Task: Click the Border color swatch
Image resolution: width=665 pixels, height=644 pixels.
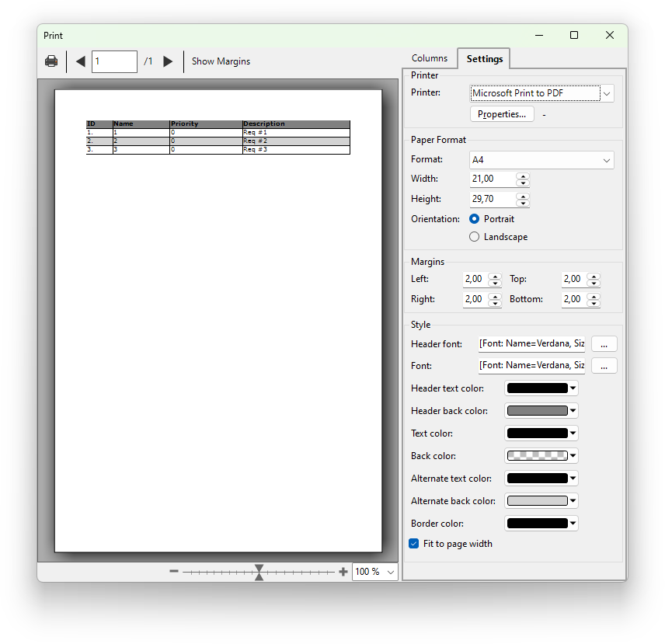Action: [x=537, y=523]
